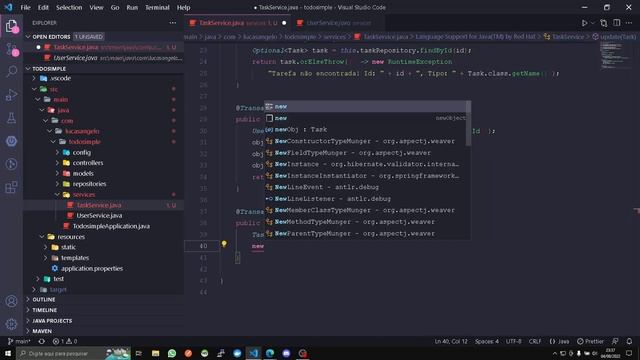This screenshot has height=360, width=640.
Task: Open the Extensions view
Action: point(11,187)
